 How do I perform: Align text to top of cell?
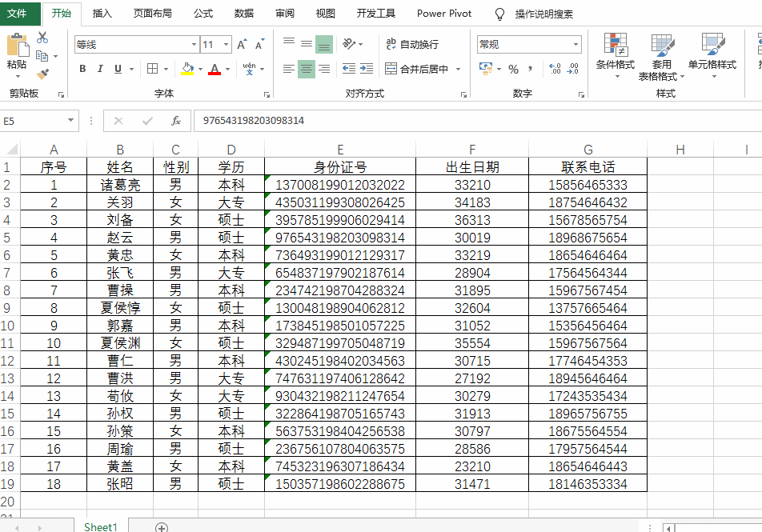[x=289, y=44]
